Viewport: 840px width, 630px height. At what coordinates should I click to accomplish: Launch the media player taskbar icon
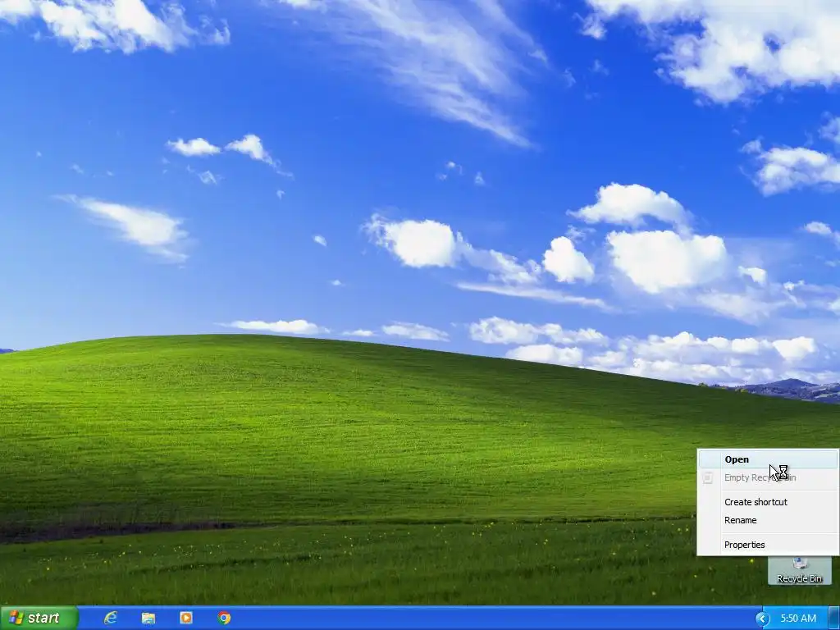186,618
